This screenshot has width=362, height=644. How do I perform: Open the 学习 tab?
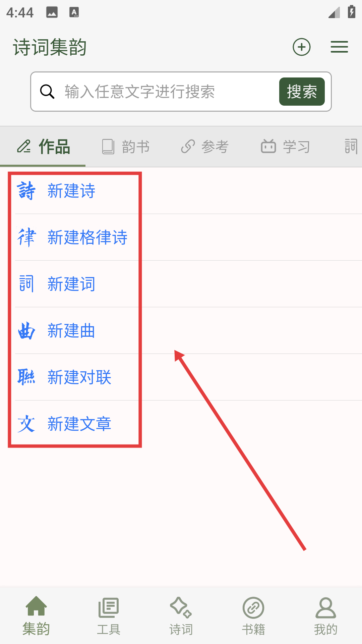(x=286, y=147)
